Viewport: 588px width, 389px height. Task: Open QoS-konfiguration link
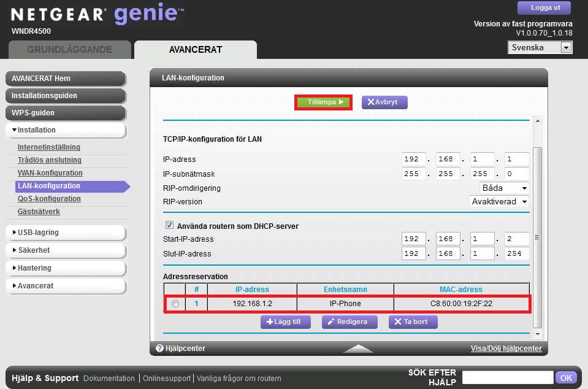pos(49,199)
